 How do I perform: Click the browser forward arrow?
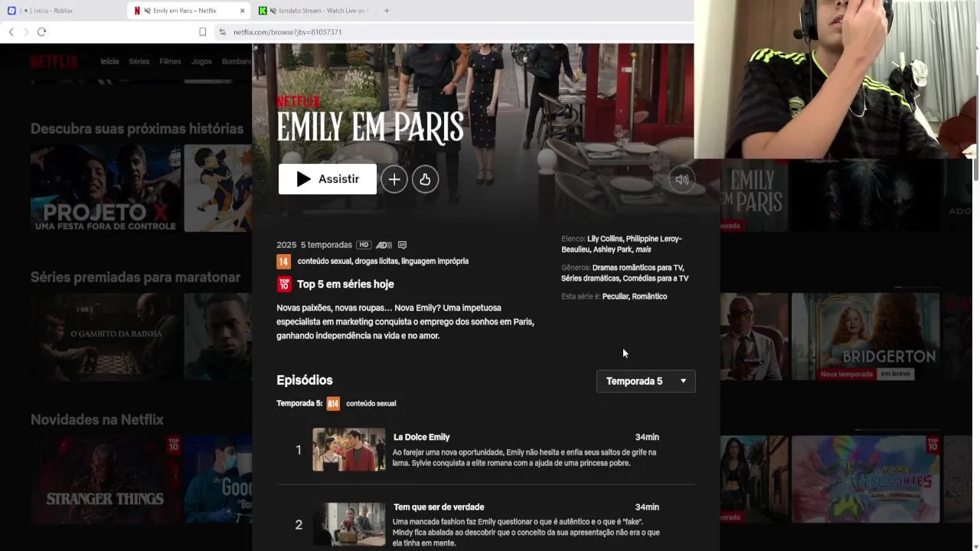click(26, 32)
